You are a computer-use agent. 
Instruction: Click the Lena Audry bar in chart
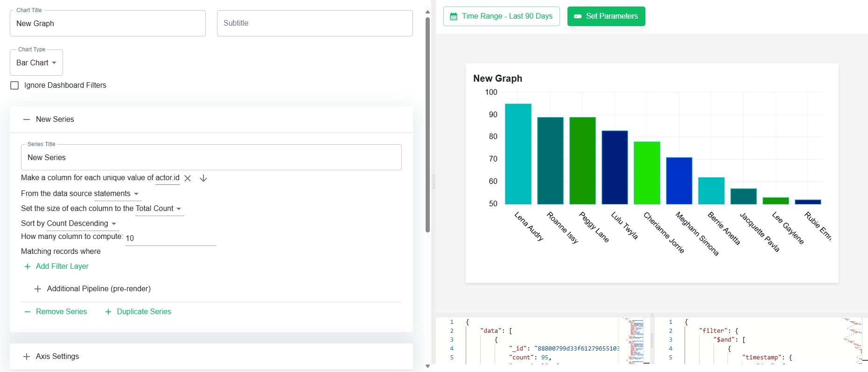pos(518,154)
